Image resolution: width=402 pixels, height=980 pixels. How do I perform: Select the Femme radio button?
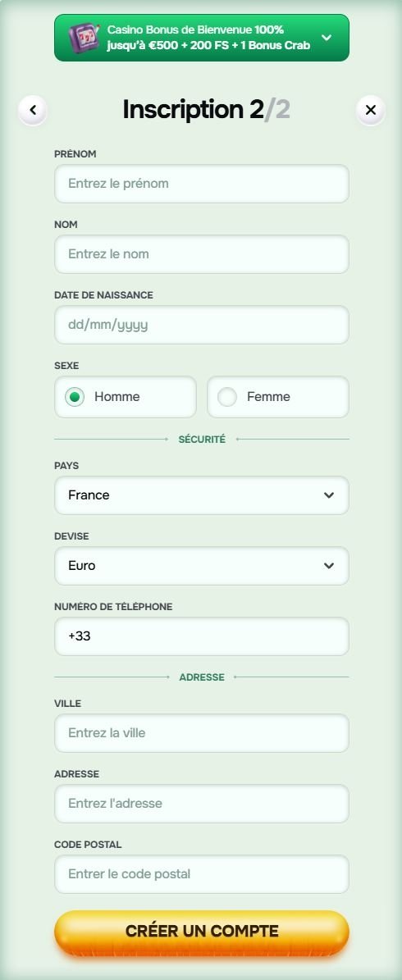(x=227, y=397)
